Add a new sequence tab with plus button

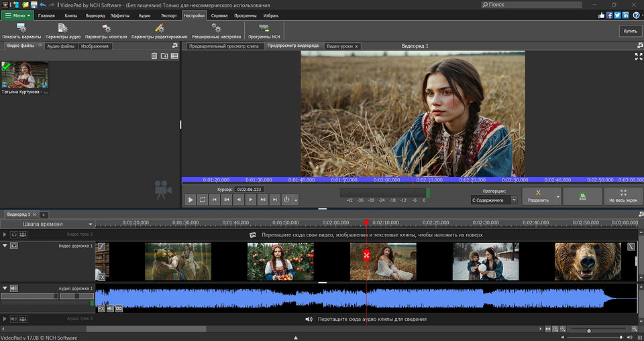(x=44, y=214)
